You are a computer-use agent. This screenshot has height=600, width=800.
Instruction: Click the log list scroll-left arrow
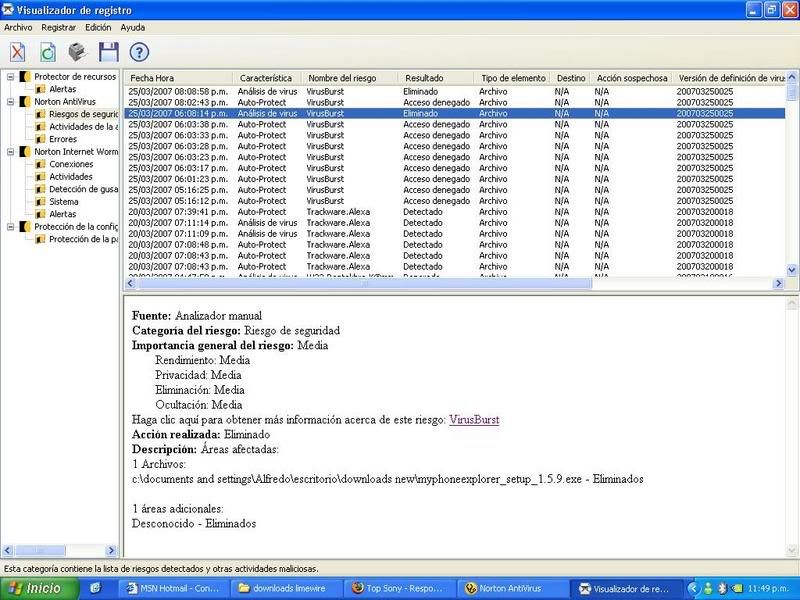pos(131,283)
